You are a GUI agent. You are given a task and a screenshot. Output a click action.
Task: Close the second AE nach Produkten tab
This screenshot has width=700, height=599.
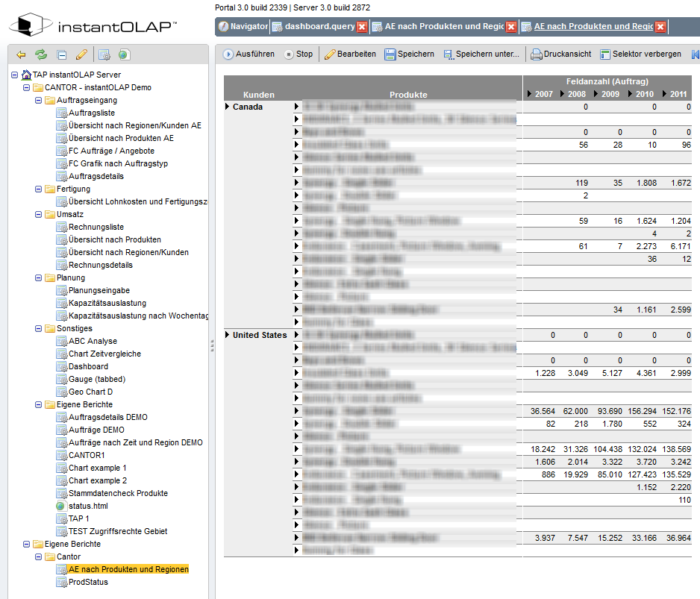point(511,27)
